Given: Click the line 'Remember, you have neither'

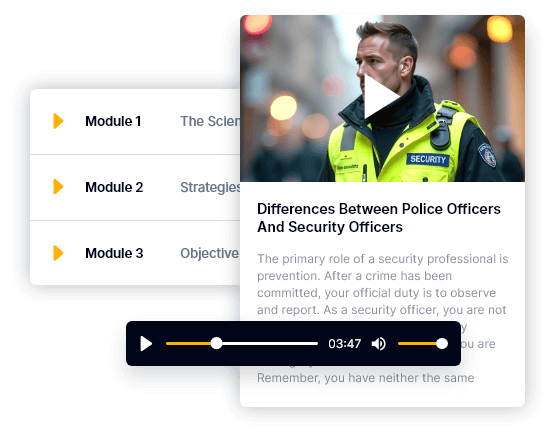Looking at the screenshot, I should click(x=365, y=378).
